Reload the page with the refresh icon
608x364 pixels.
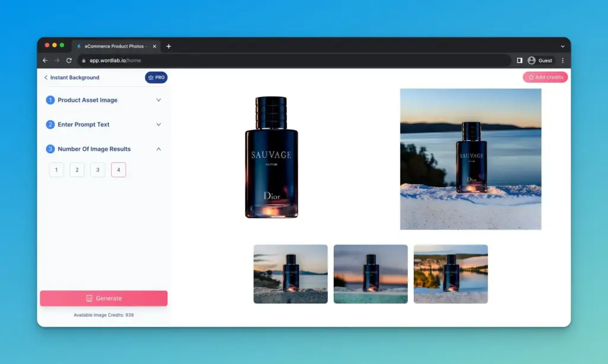[69, 61]
